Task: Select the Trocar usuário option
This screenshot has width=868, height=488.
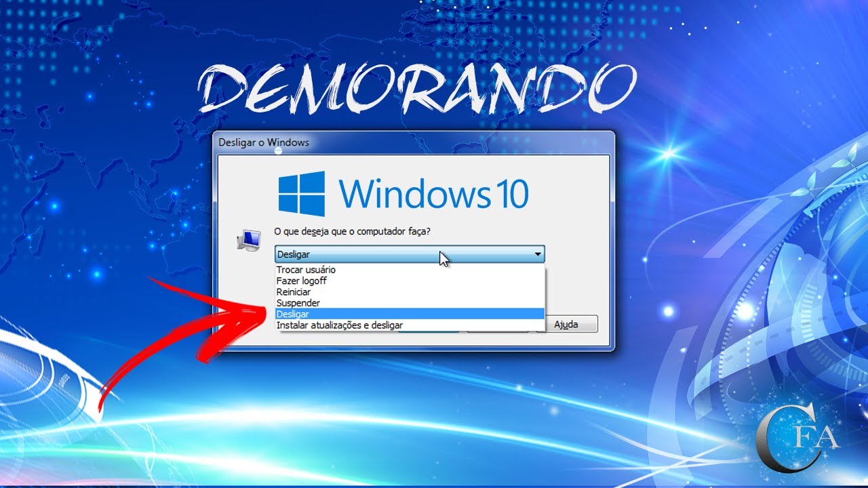Action: pos(304,270)
